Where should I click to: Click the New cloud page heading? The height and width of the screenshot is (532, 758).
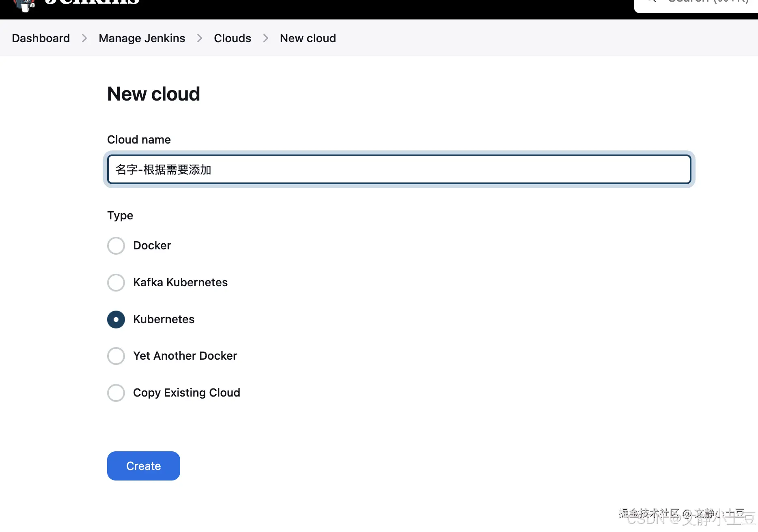pyautogui.click(x=154, y=94)
